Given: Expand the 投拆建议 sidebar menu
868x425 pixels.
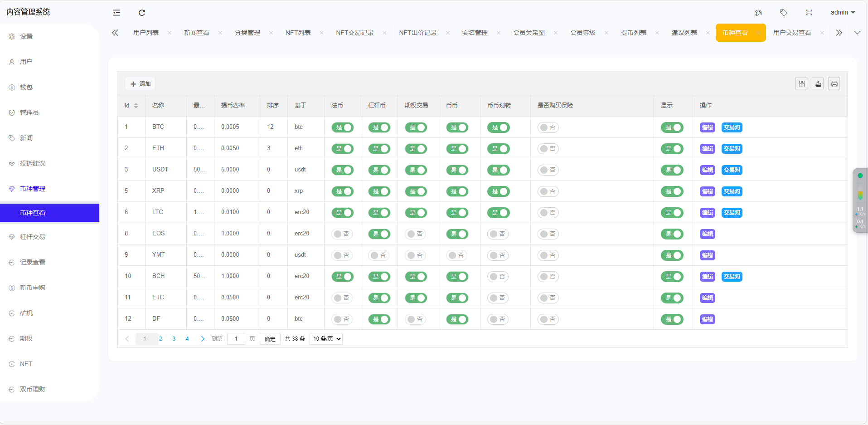Looking at the screenshot, I should pyautogui.click(x=50, y=163).
